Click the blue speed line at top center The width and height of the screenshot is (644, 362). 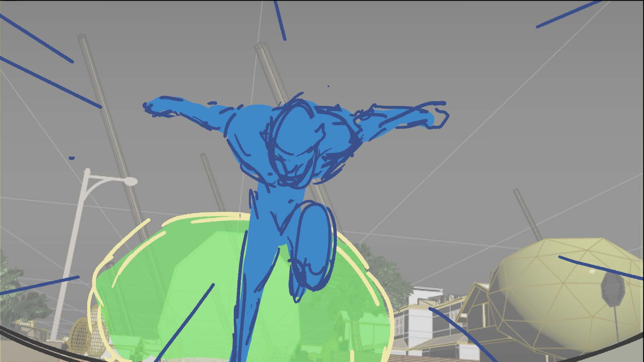click(x=280, y=20)
